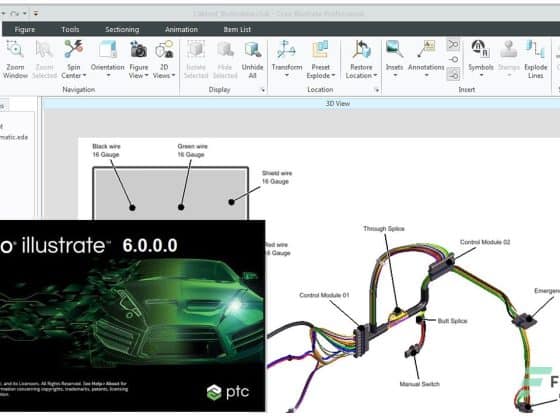Expand the Insets dropdown arrow
Viewport: 560px width, 420px height.
click(x=395, y=75)
